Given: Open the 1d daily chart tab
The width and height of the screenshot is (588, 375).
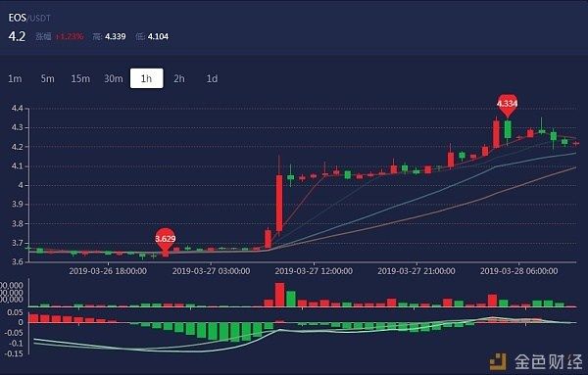Looking at the screenshot, I should (x=212, y=78).
